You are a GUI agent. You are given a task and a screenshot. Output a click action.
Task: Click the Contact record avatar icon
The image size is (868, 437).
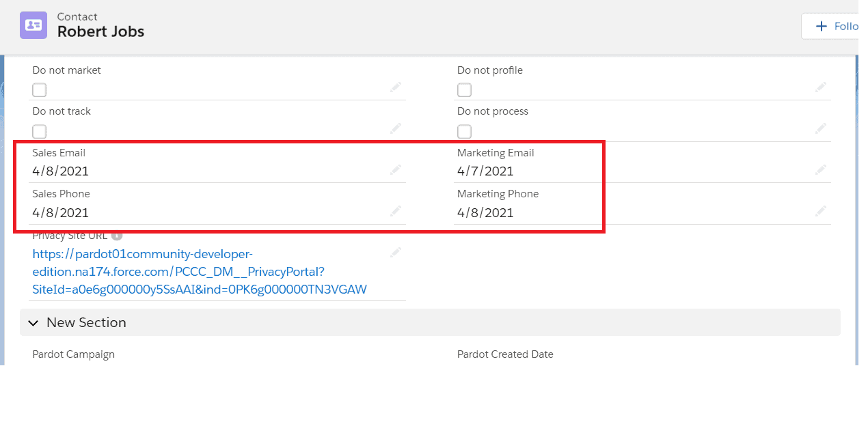(x=33, y=25)
